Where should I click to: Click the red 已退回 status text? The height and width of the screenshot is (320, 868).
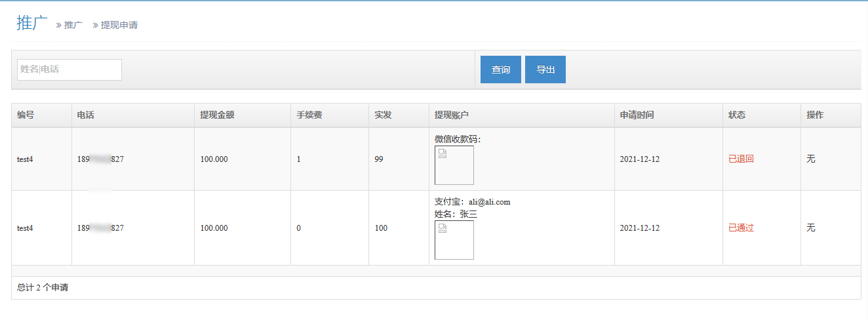pos(741,159)
